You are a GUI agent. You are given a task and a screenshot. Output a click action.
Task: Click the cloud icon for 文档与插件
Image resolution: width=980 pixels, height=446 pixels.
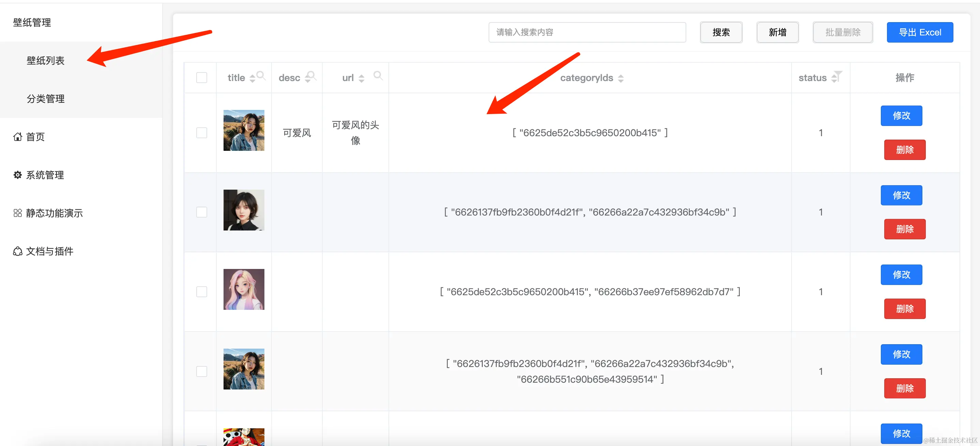click(x=17, y=251)
